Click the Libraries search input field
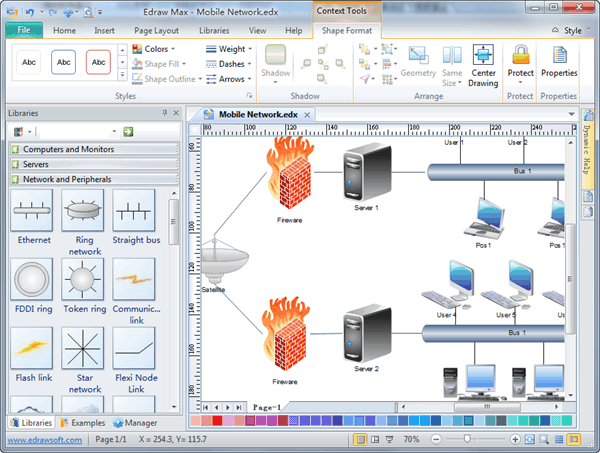Screen dimensions: 600x453 click(x=77, y=132)
